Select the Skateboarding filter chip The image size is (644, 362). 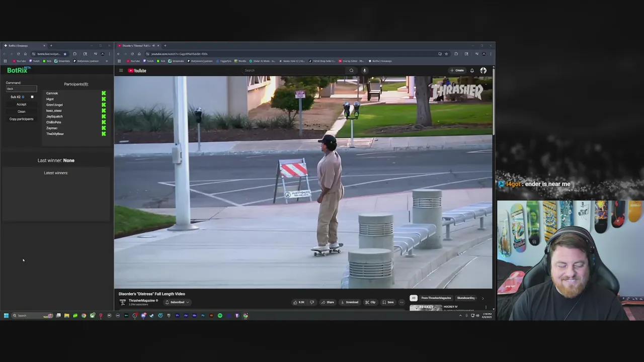click(466, 298)
